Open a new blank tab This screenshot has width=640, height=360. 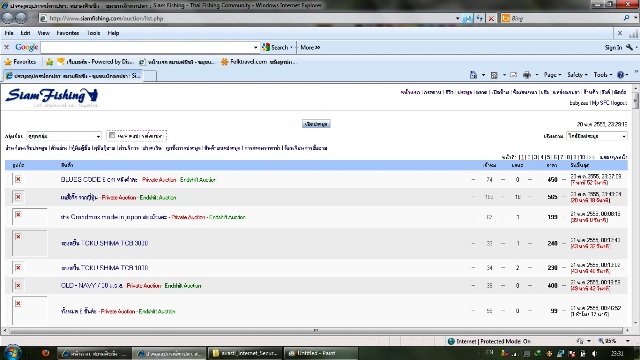[150, 76]
